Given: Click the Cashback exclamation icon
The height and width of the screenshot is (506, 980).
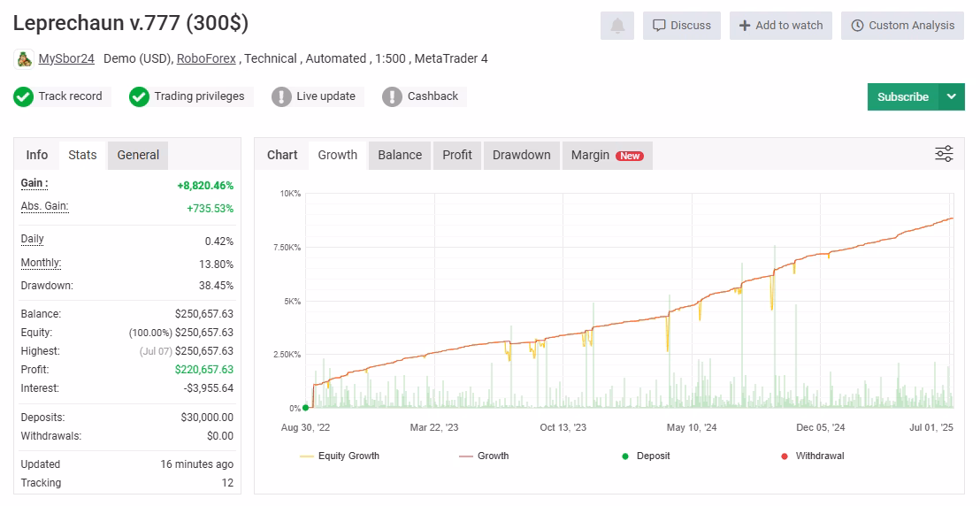Looking at the screenshot, I should point(392,97).
